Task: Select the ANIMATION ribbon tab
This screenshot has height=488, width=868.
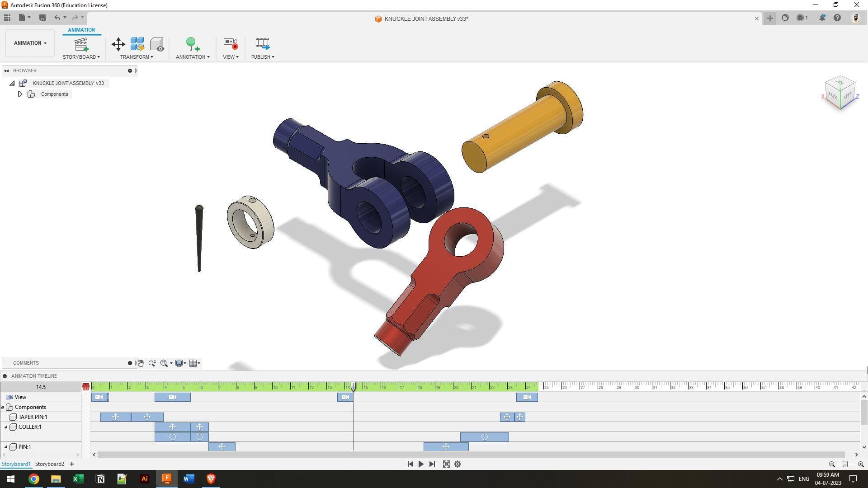Action: tap(81, 30)
